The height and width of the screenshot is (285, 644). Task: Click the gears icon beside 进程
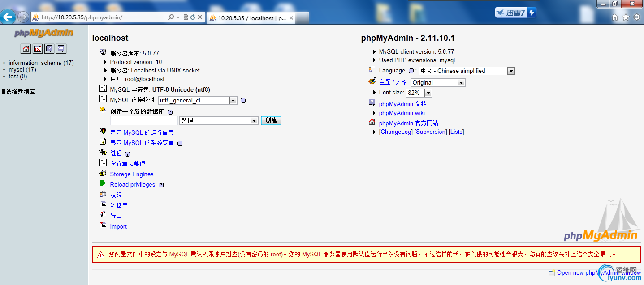103,152
